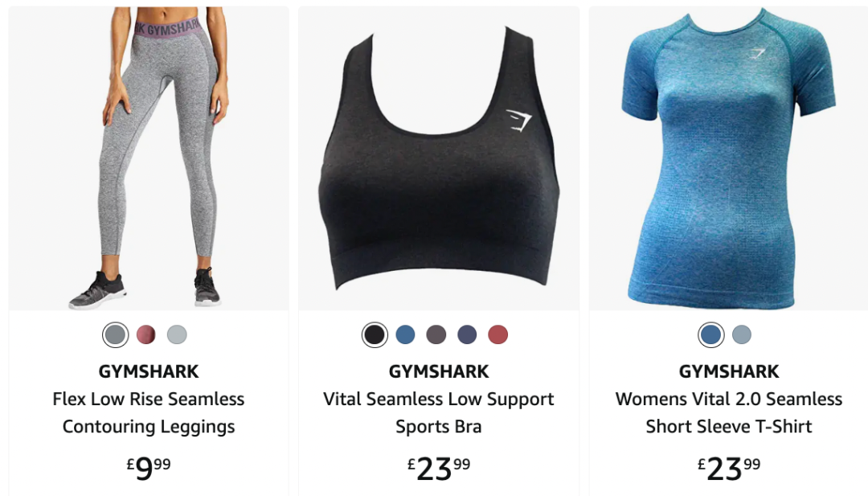
Task: Select the black sports bra color swatch
Action: 375,335
